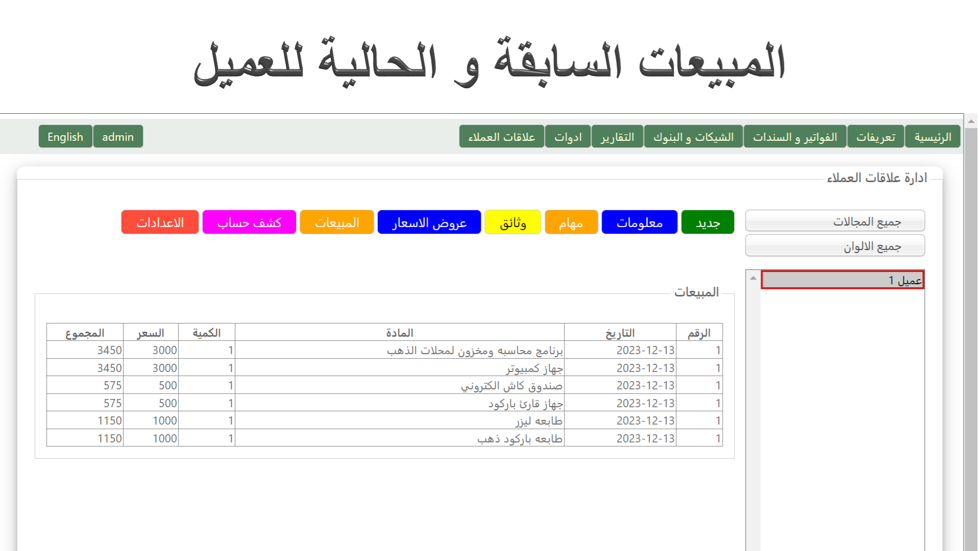Open الشيكات و البنوك menu

693,137
